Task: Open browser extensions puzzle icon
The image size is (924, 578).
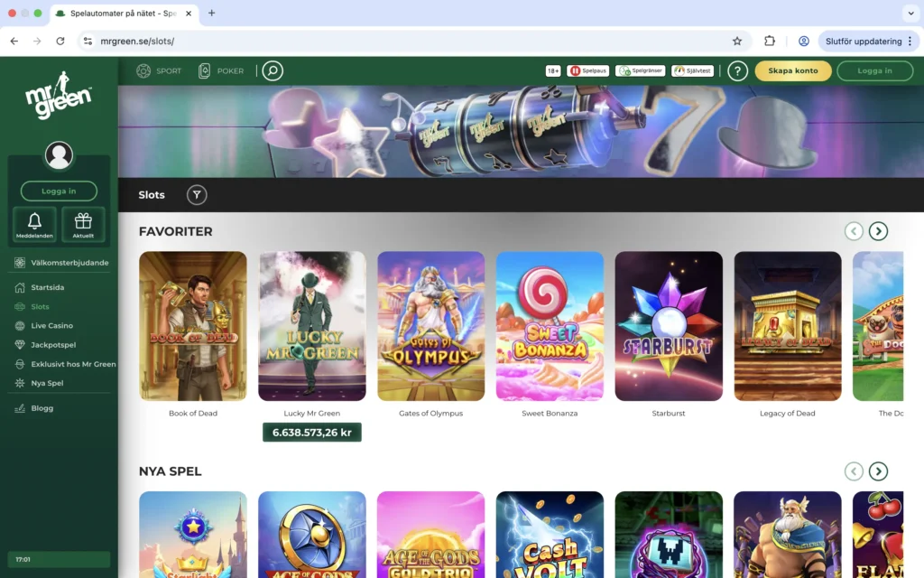Action: 769,42
